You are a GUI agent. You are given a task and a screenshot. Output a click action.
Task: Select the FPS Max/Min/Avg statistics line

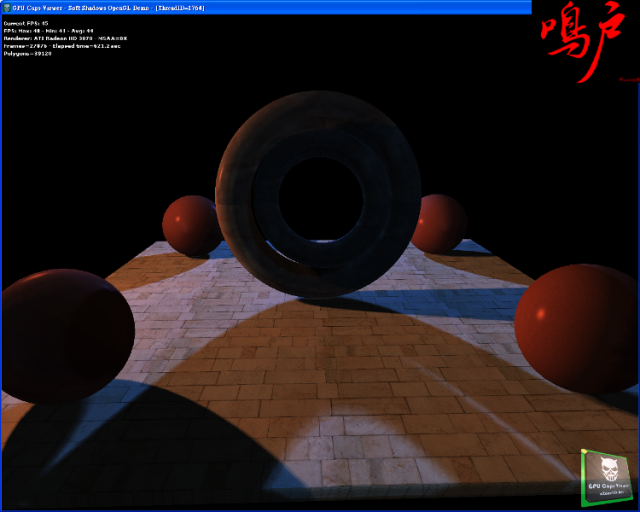(49, 31)
